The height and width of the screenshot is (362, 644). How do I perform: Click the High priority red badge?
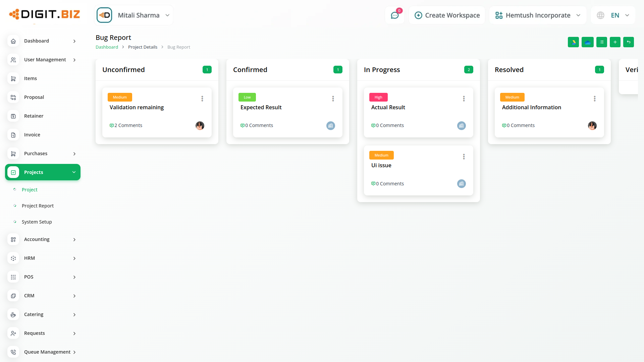pos(378,97)
